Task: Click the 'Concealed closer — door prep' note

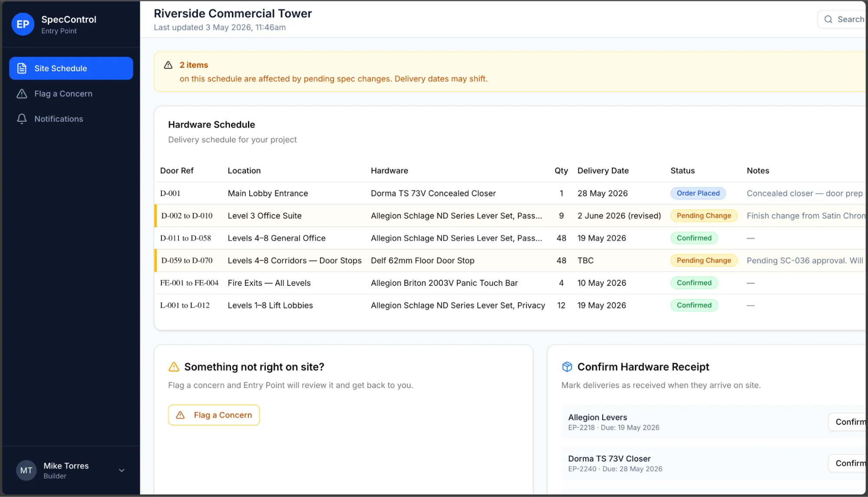Action: click(805, 193)
